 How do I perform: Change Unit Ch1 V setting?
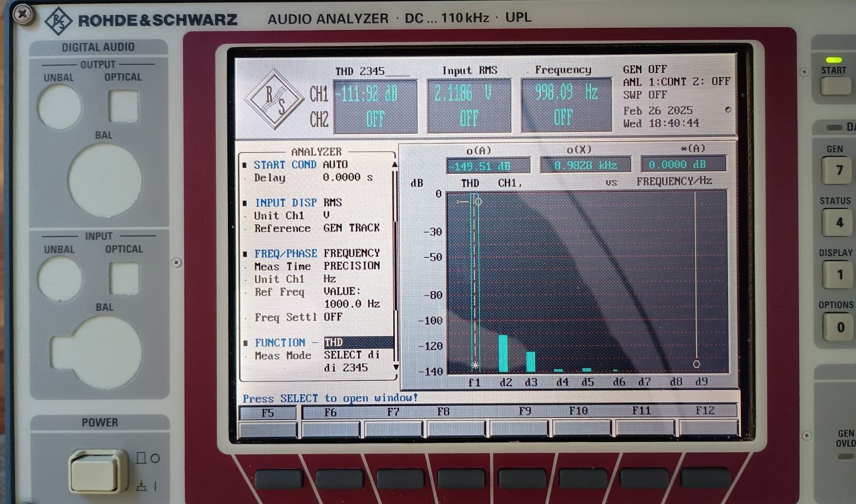tap(292, 216)
